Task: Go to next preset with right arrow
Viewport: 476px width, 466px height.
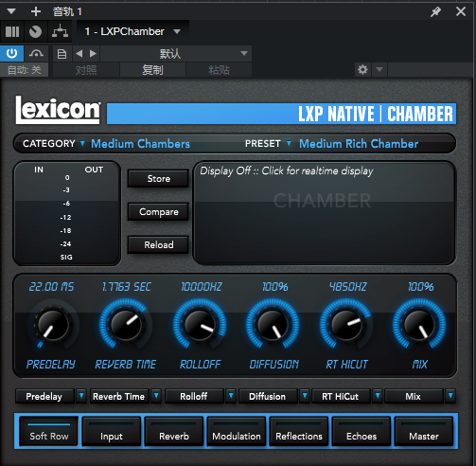Action: pos(93,54)
